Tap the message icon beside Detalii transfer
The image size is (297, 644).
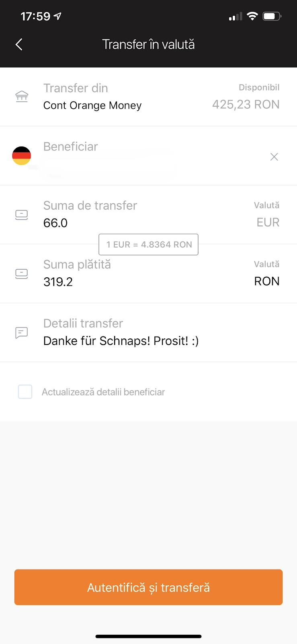pyautogui.click(x=22, y=332)
